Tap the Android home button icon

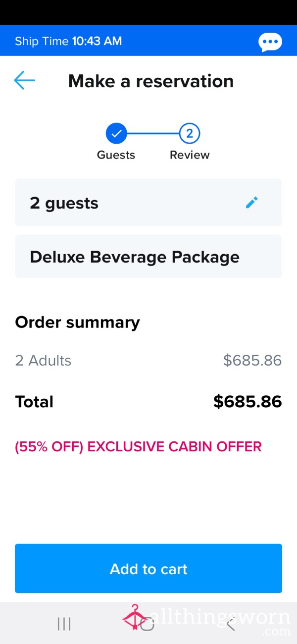pos(148,624)
